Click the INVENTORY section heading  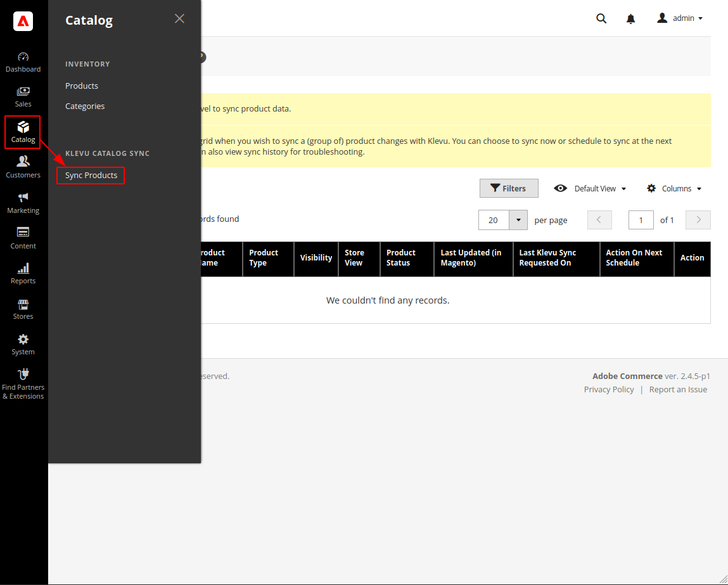[87, 64]
